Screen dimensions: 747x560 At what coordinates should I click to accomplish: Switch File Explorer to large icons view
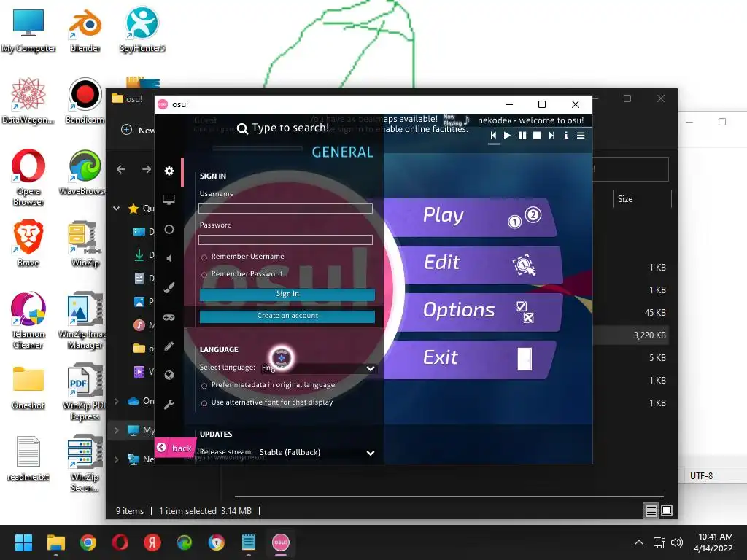pyautogui.click(x=667, y=511)
